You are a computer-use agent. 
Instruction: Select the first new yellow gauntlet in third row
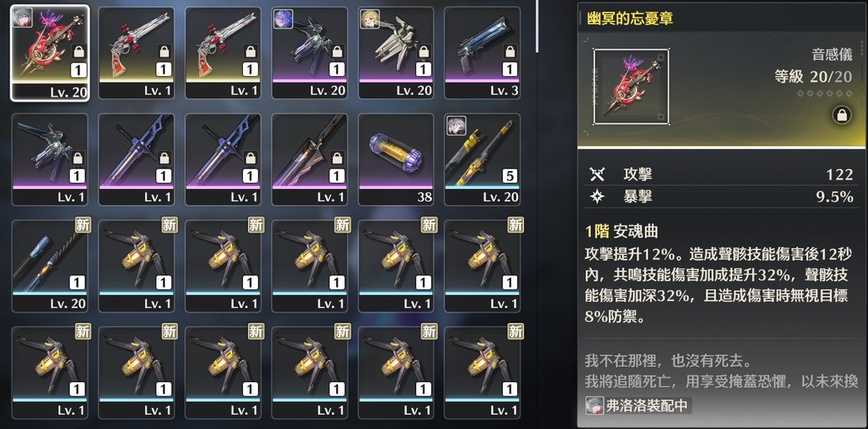tap(136, 265)
